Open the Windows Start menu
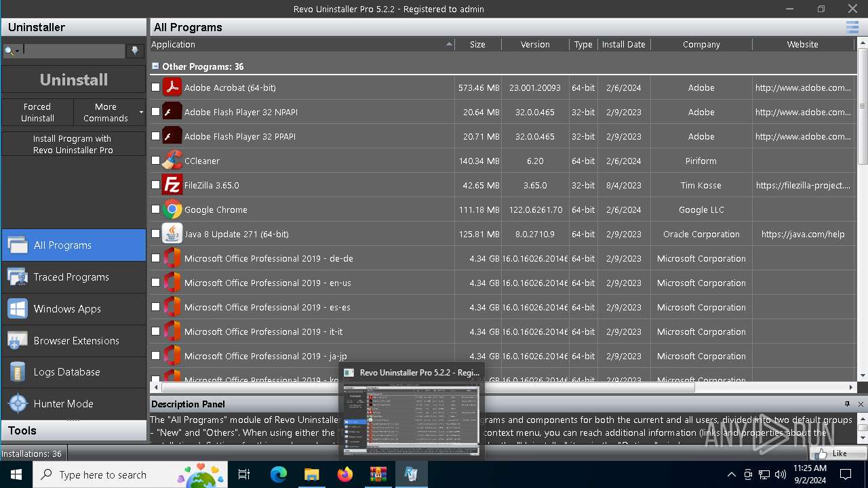868x488 pixels. (16, 474)
